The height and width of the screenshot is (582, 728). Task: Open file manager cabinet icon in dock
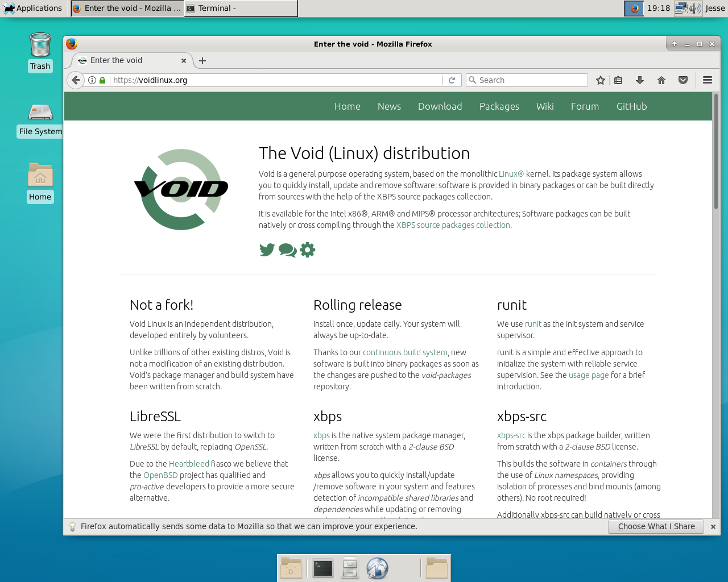[x=350, y=568]
